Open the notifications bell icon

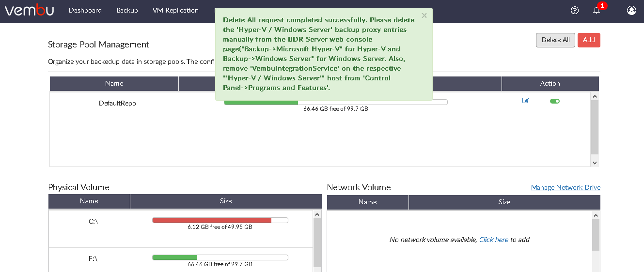click(597, 10)
